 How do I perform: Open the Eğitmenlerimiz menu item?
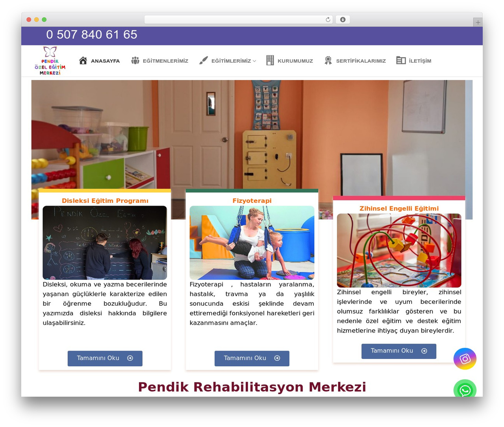coord(165,61)
